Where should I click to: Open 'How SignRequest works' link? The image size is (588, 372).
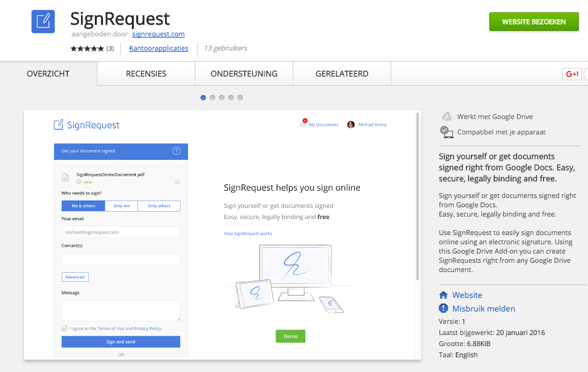[x=248, y=233]
